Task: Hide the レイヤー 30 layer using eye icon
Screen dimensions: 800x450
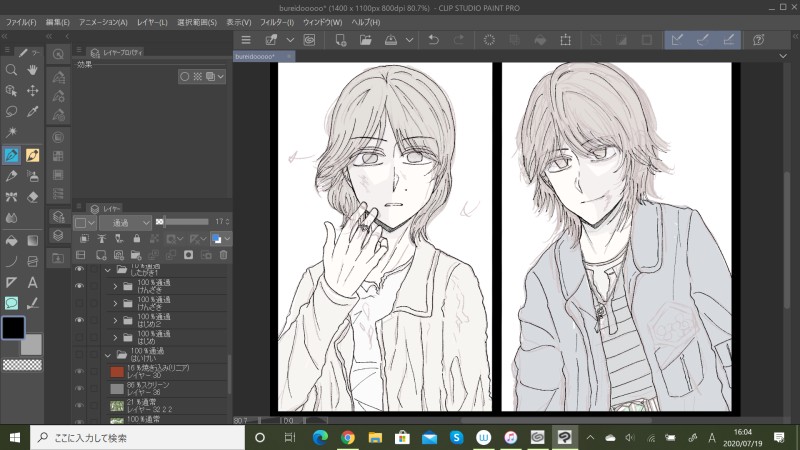Action: [x=79, y=371]
